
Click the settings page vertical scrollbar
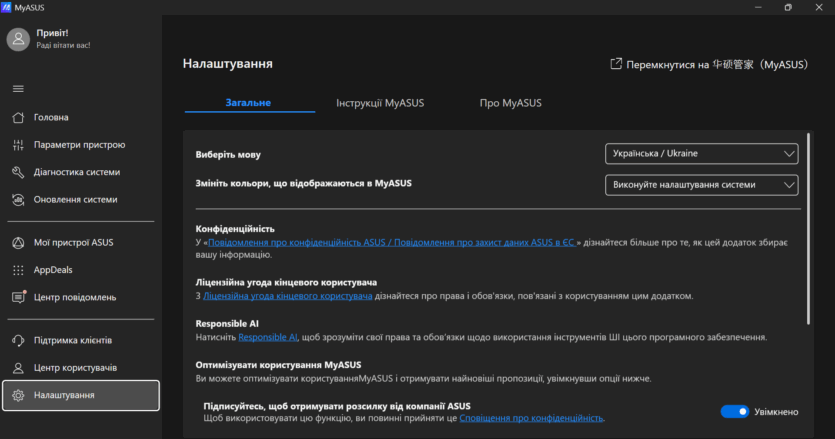coord(808,230)
